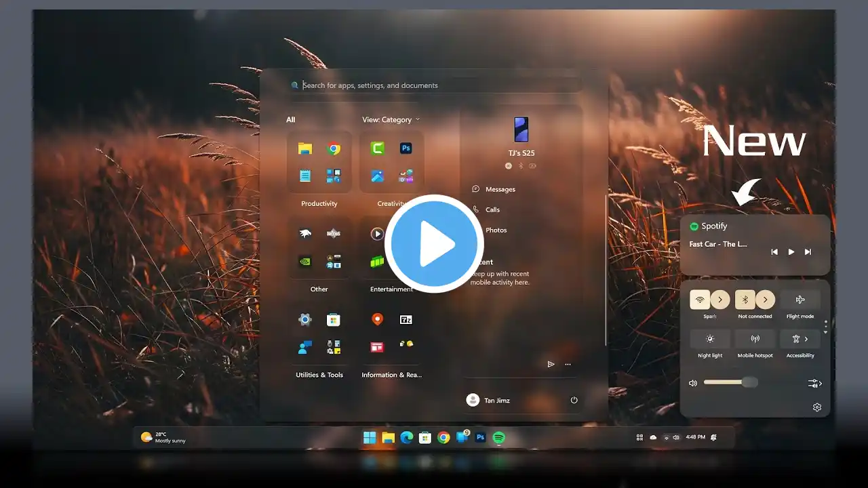The width and height of the screenshot is (868, 488).
Task: Open the red News app icon
Action: (x=377, y=347)
